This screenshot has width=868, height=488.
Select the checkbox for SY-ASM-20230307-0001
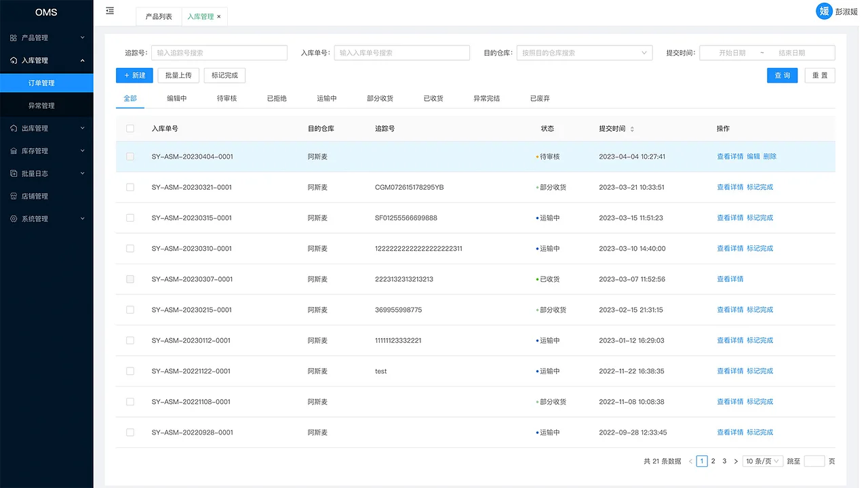pyautogui.click(x=130, y=279)
